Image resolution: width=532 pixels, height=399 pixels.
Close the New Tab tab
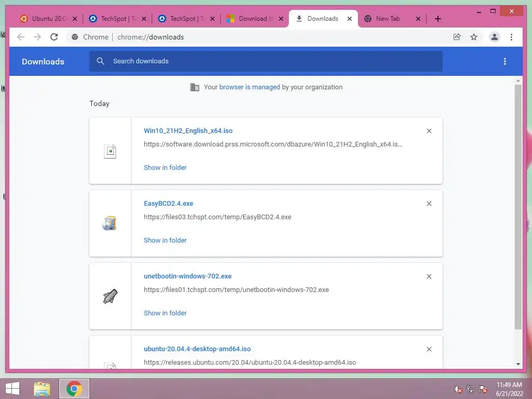click(x=418, y=19)
